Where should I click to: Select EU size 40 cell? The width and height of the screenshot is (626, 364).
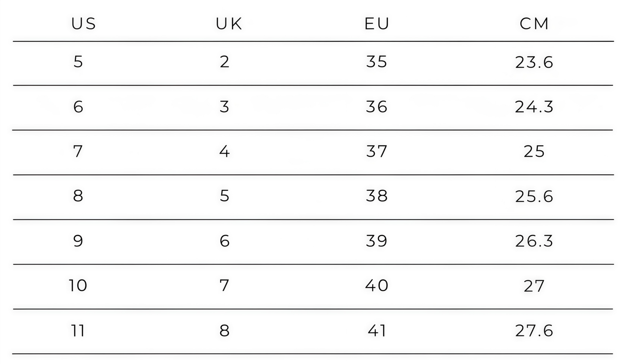click(x=377, y=286)
